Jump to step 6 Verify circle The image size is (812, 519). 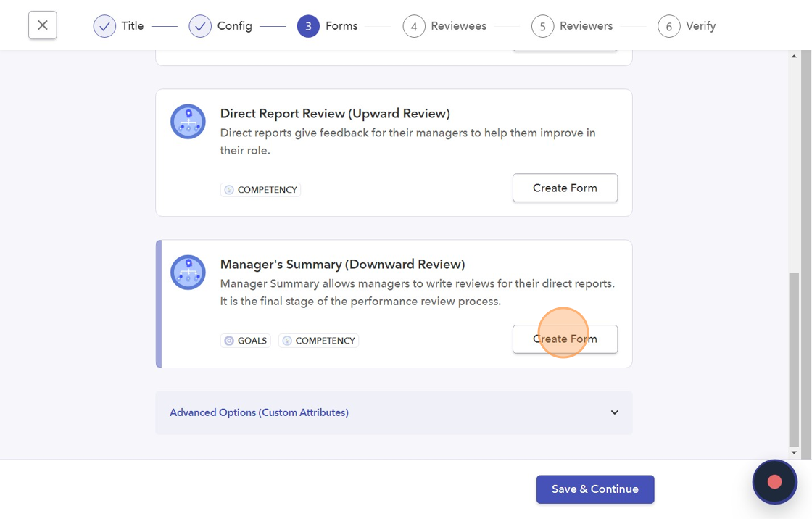(x=669, y=26)
